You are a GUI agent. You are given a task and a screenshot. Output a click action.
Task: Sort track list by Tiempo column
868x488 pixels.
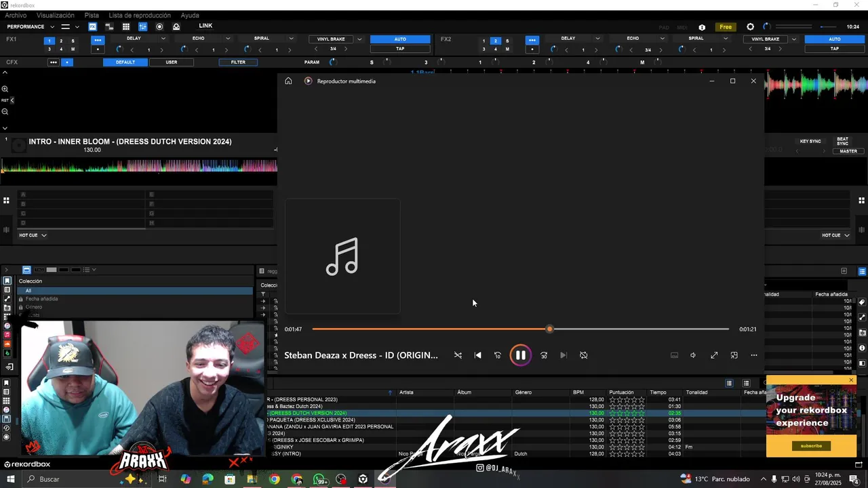658,392
